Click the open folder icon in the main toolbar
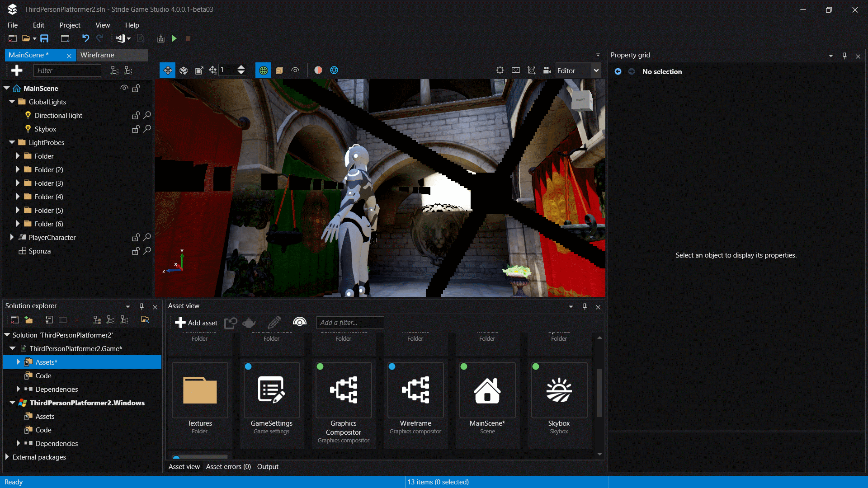This screenshot has height=488, width=868. [x=26, y=38]
